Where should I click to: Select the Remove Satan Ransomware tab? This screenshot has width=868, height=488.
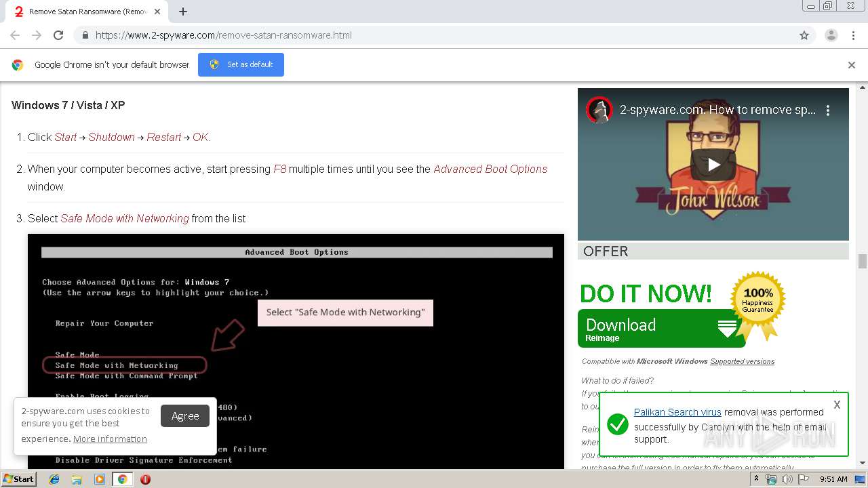pos(87,12)
